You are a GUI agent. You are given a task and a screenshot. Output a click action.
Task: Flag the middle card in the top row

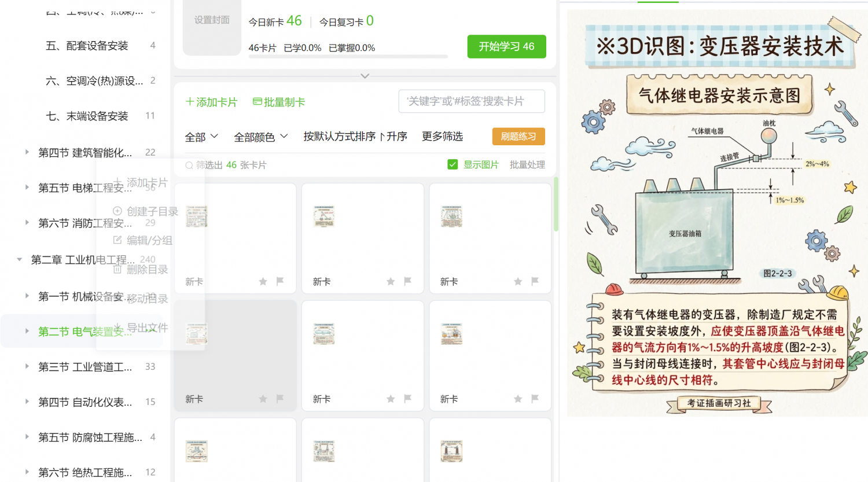click(407, 281)
